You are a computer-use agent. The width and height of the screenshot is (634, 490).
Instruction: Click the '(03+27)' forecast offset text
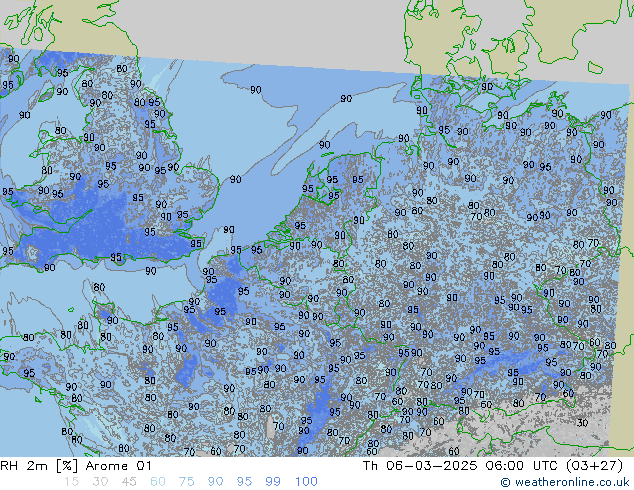pos(594,466)
